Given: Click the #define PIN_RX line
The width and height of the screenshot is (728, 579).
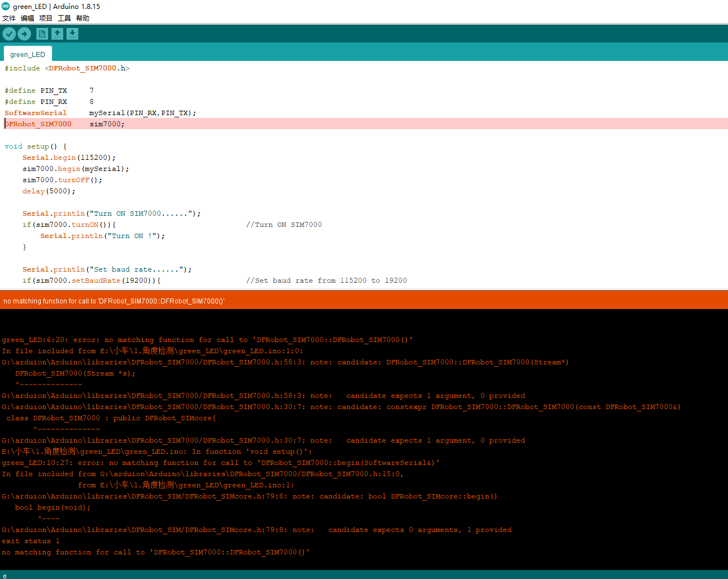Looking at the screenshot, I should point(49,102).
